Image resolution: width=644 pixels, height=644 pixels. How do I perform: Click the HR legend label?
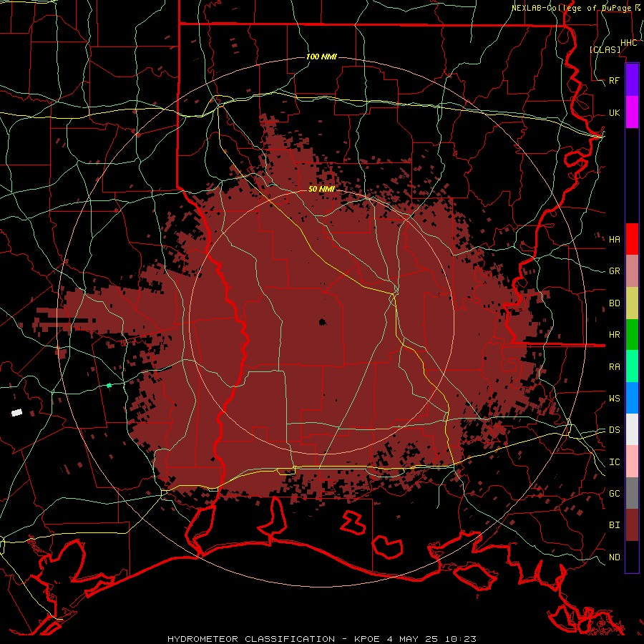tap(615, 335)
